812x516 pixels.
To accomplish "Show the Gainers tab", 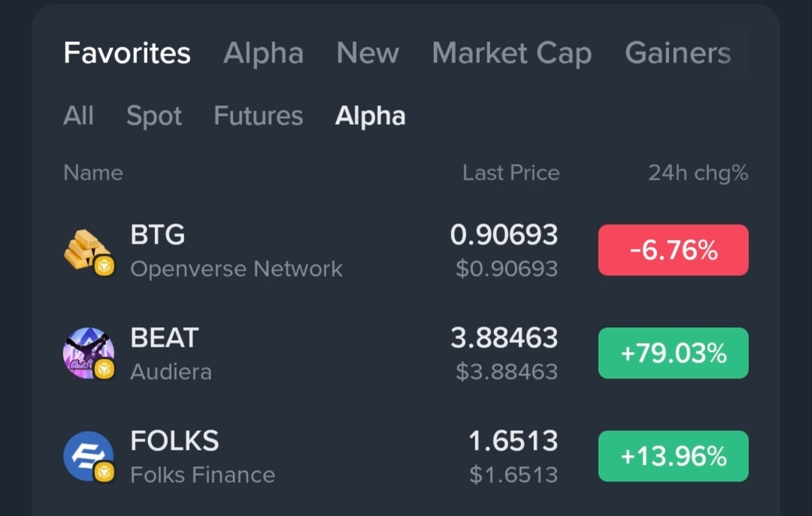I will tap(678, 53).
